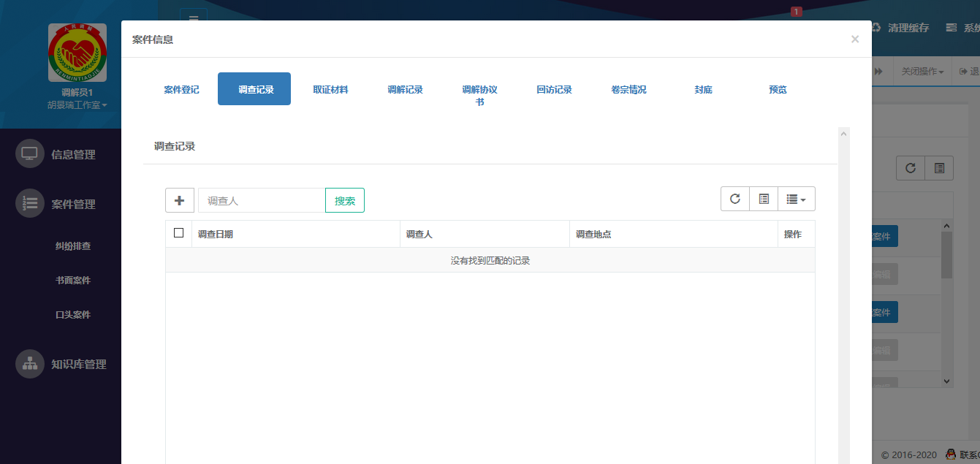Screen dimensions: 980x464
Task: Open the list display dropdown next to detail view
Action: 796,198
